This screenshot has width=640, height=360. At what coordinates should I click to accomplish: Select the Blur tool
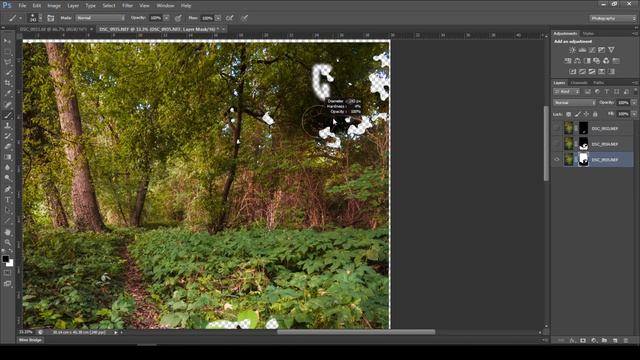click(x=7, y=168)
